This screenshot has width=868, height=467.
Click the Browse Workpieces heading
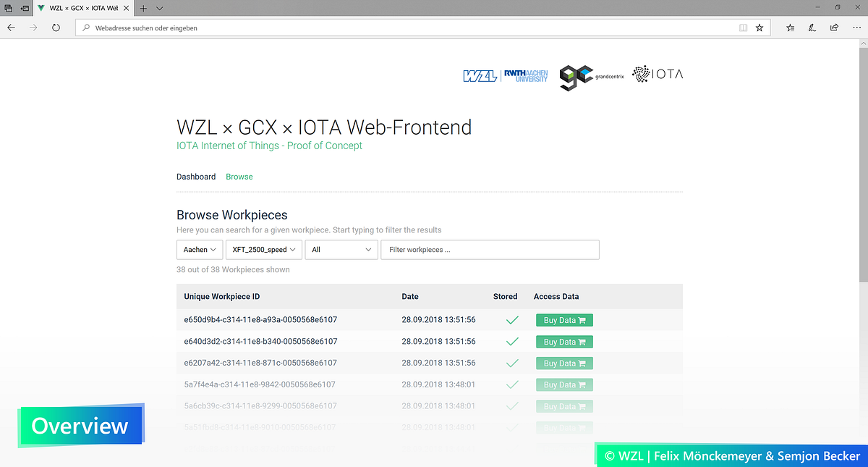click(232, 215)
